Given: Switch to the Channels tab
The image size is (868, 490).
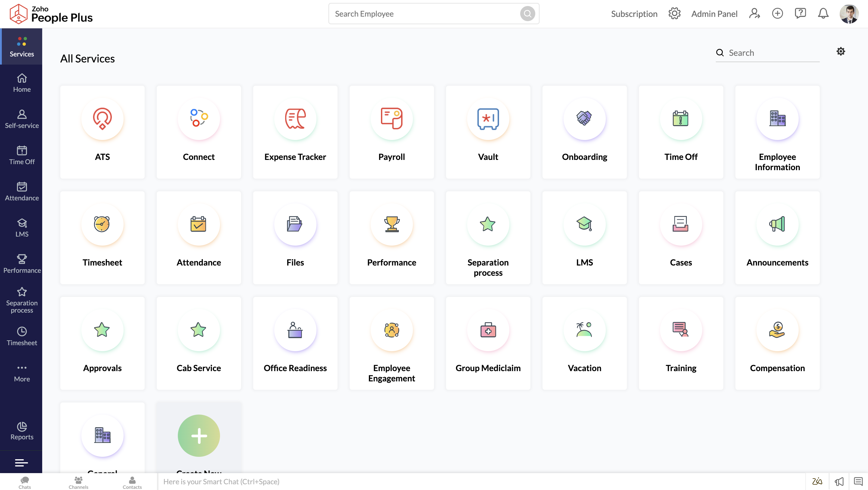Looking at the screenshot, I should click(x=78, y=482).
